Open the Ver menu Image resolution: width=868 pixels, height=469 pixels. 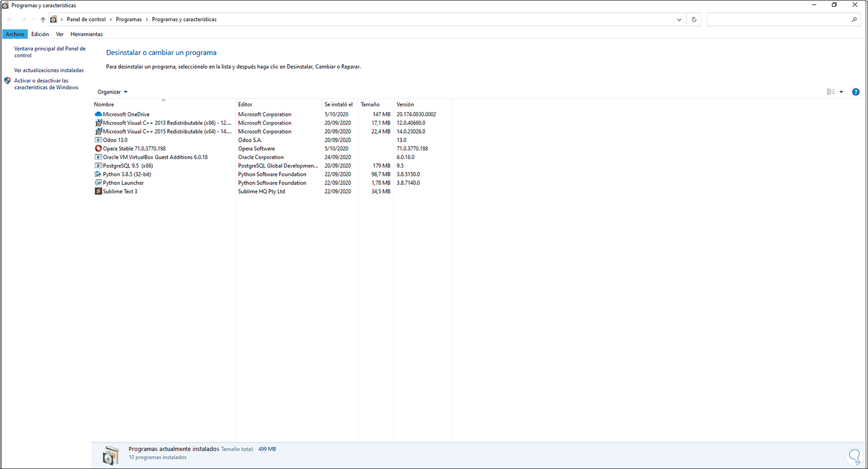(60, 34)
